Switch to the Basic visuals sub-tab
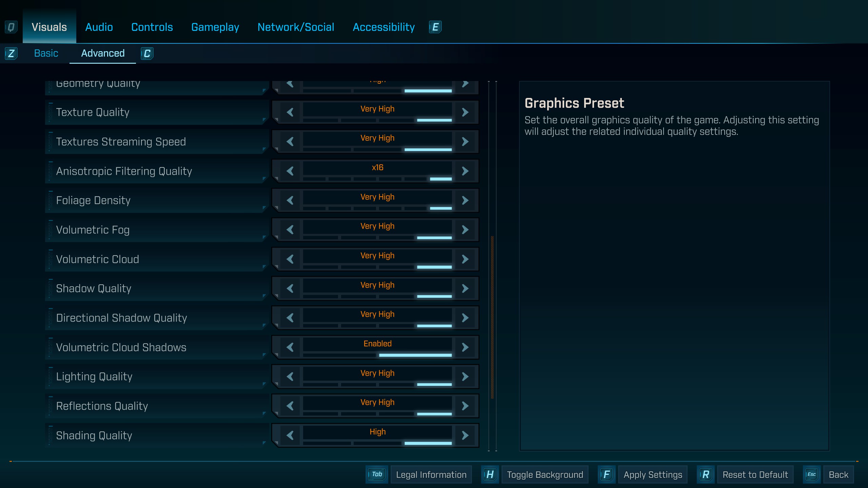Screen dimensions: 868x488 46,54
